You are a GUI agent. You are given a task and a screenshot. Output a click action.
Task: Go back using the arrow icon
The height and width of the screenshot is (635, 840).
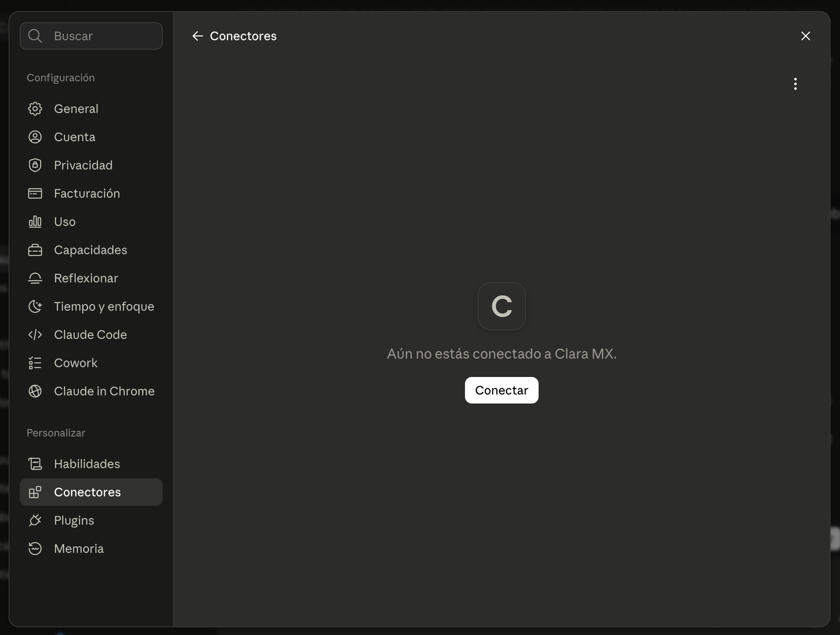tap(197, 36)
